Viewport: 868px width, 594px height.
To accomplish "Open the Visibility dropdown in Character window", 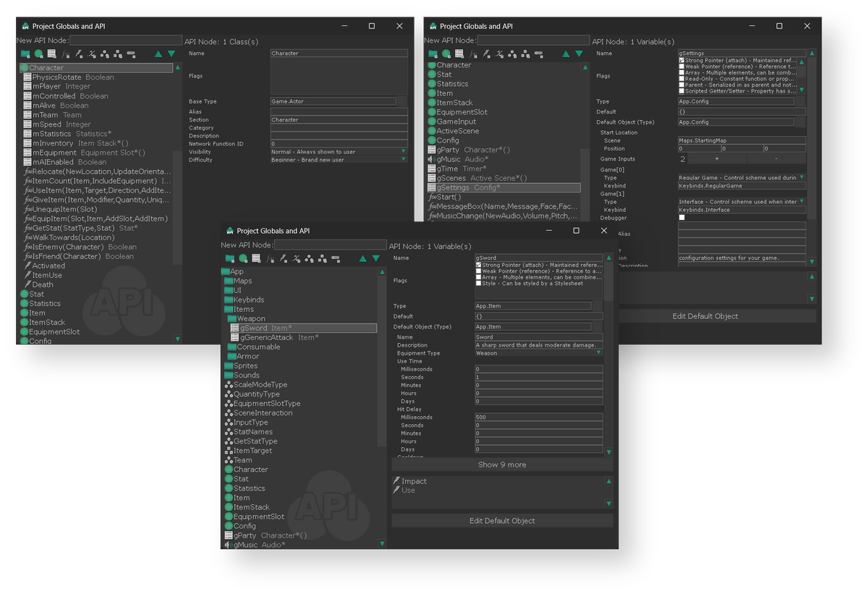I will coord(339,152).
